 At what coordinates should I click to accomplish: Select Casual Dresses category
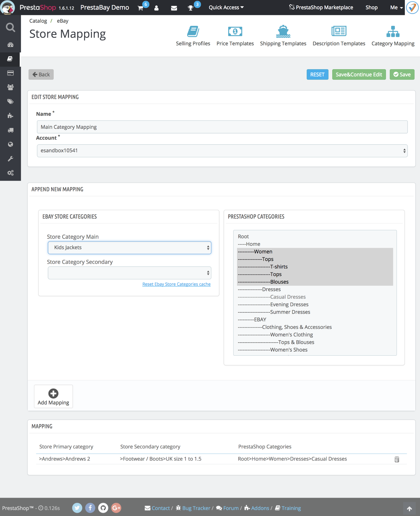(x=315, y=297)
